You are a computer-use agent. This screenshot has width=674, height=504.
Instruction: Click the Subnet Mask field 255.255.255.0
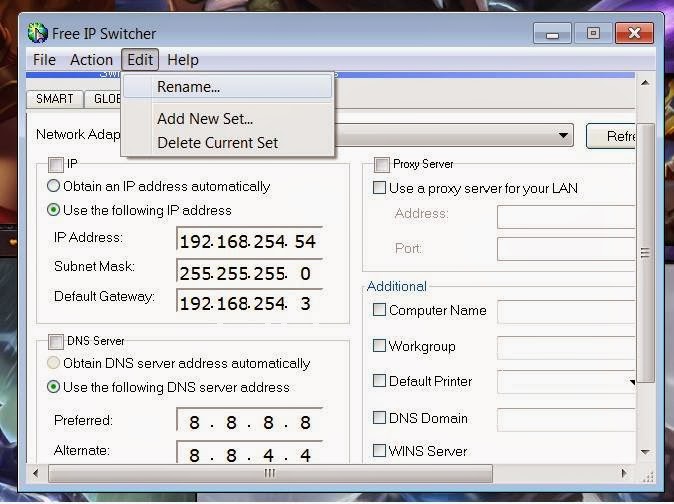pyautogui.click(x=249, y=271)
